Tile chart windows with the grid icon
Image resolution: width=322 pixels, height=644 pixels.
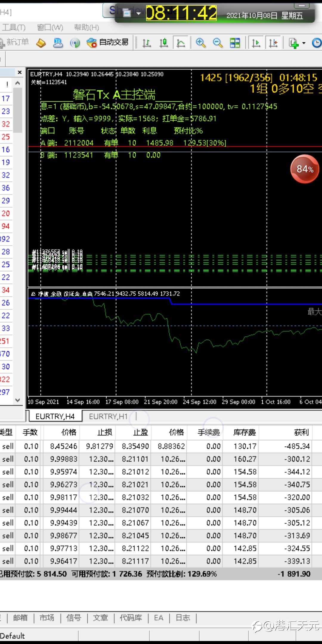click(235, 43)
